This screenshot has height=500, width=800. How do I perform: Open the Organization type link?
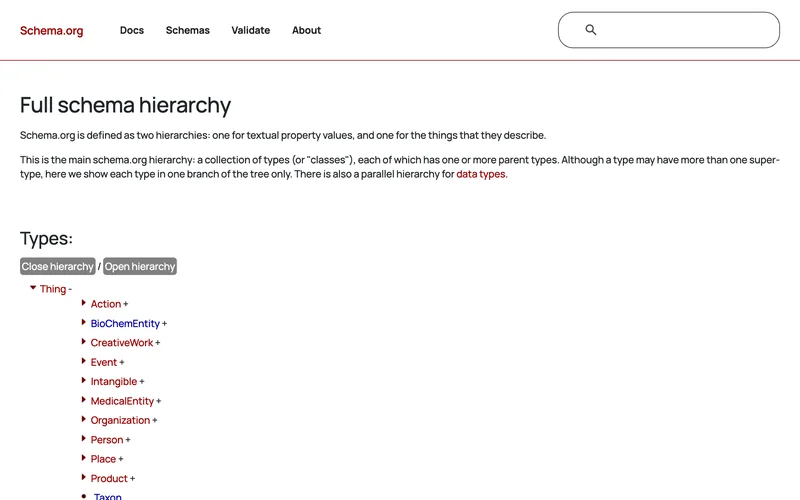coord(120,420)
